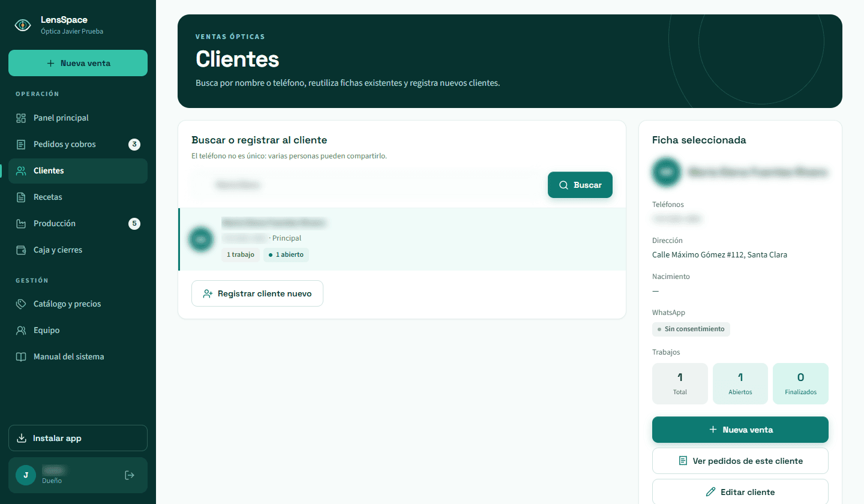Navigate to Producción
Viewport: 864px width, 504px height.
pos(78,224)
